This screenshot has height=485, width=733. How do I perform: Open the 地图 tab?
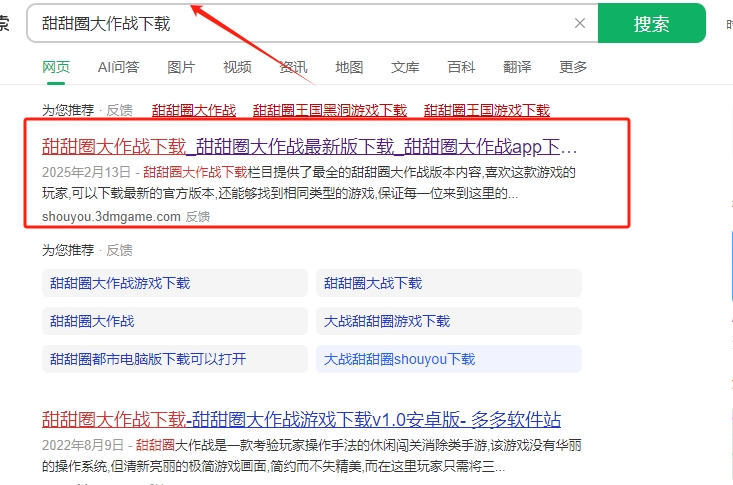pos(349,67)
